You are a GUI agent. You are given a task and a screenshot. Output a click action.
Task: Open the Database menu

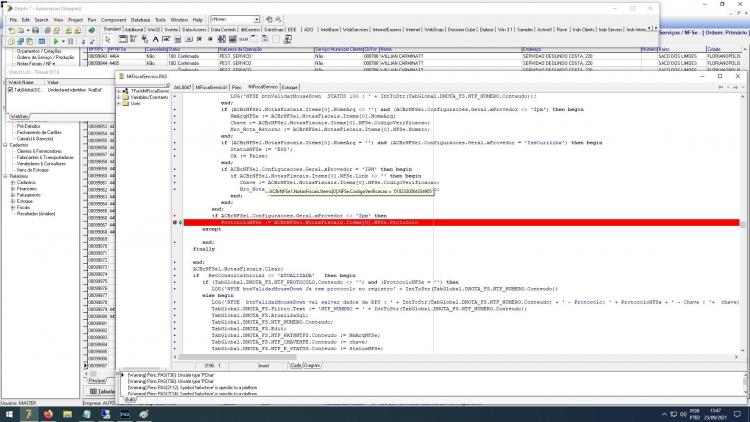(x=140, y=20)
